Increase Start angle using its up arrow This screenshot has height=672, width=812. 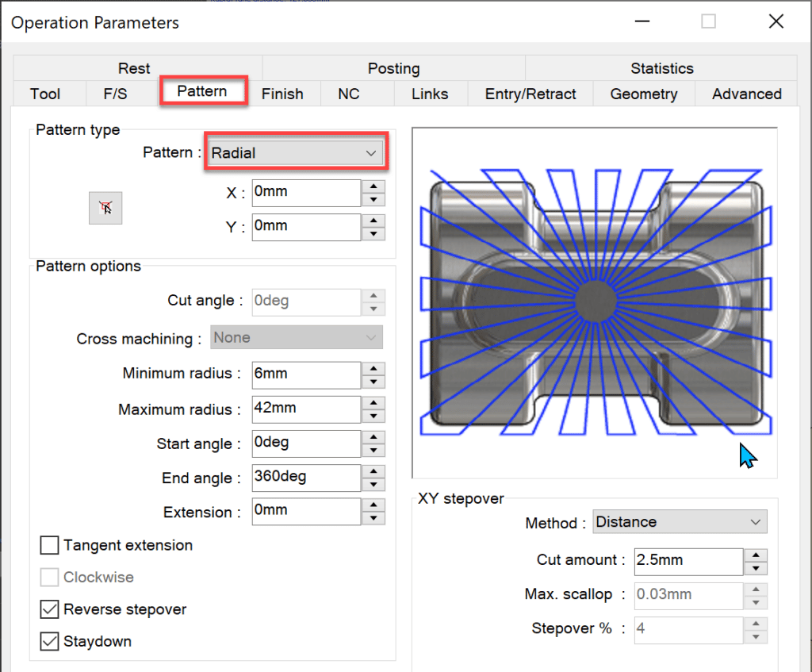pyautogui.click(x=373, y=439)
